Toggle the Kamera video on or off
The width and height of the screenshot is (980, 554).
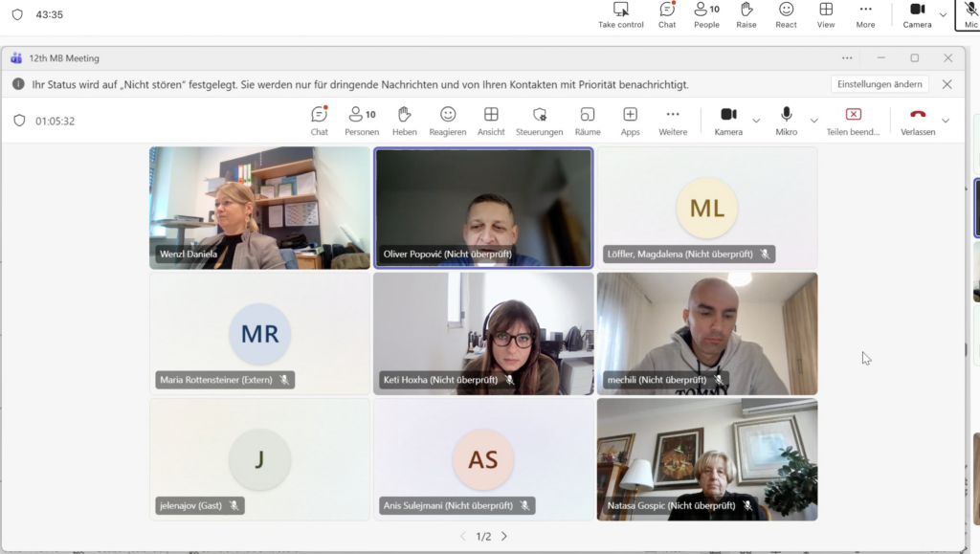point(728,121)
